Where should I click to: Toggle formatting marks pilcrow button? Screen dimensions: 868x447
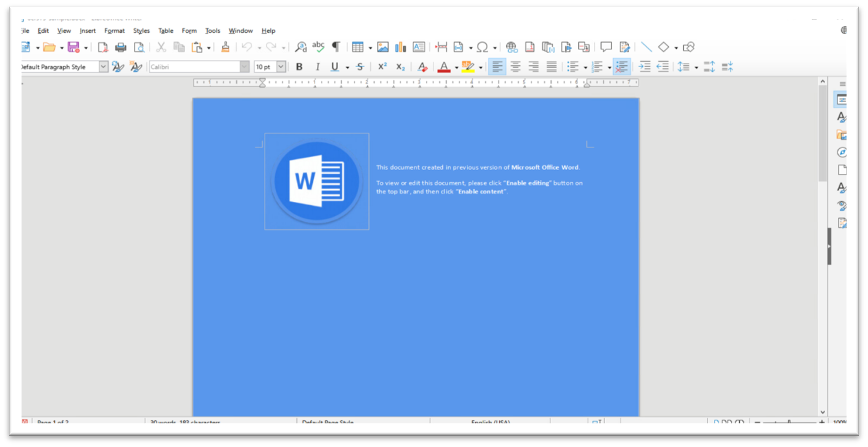336,47
